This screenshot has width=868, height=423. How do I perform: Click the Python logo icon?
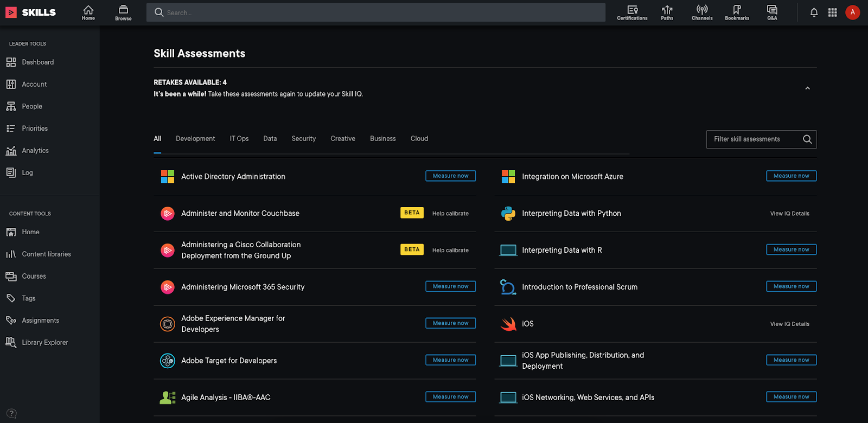point(508,214)
